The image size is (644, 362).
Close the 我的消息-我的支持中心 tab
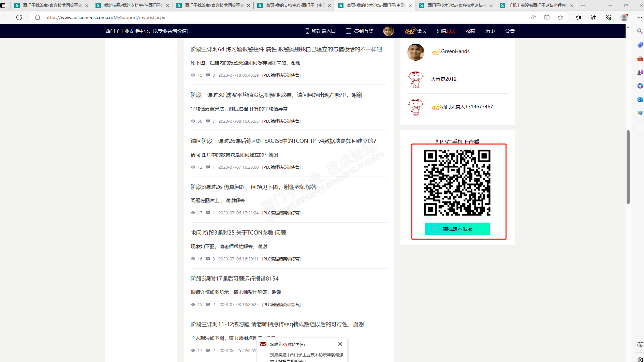click(x=167, y=5)
